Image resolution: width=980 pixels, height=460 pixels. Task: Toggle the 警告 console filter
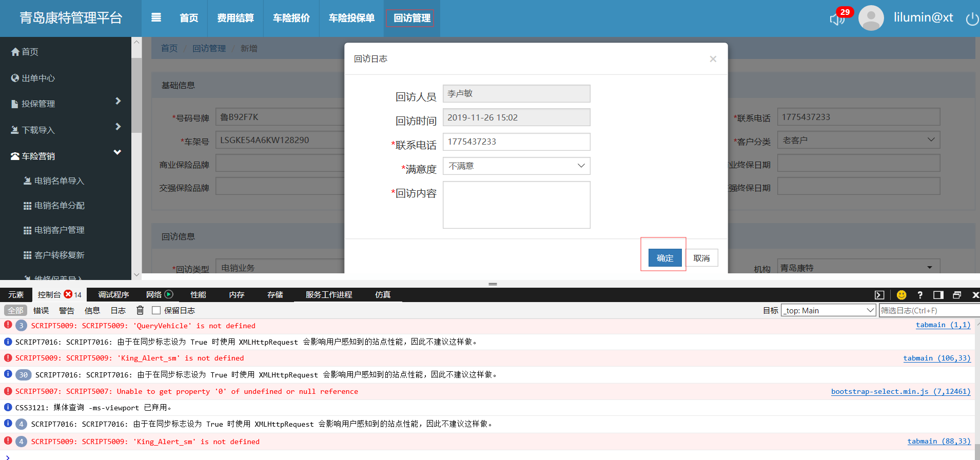click(67, 310)
